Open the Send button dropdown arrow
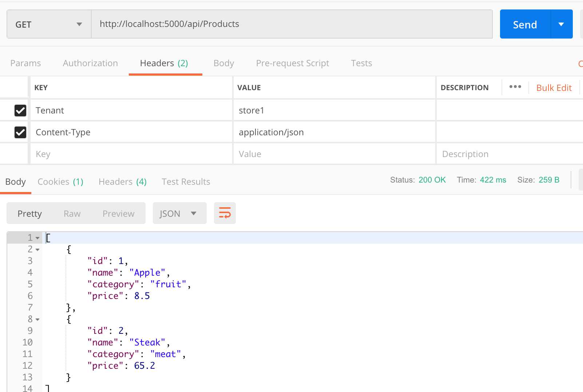The width and height of the screenshot is (583, 392). coord(562,24)
